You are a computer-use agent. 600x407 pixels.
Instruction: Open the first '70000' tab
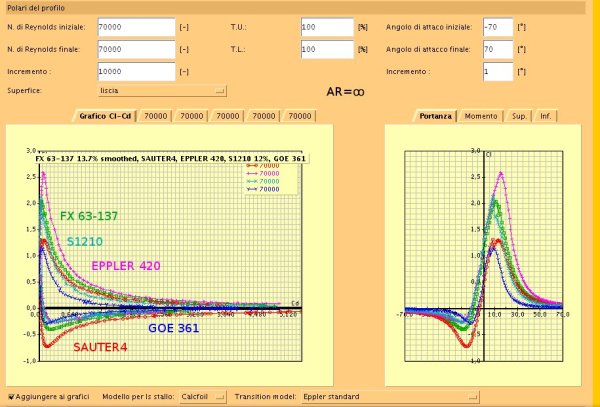(155, 117)
